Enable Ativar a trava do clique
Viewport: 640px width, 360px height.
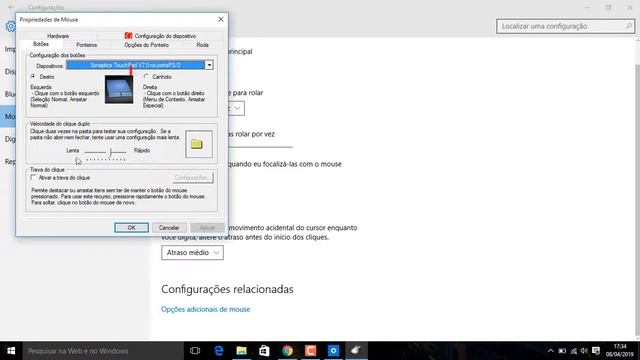tap(33, 177)
